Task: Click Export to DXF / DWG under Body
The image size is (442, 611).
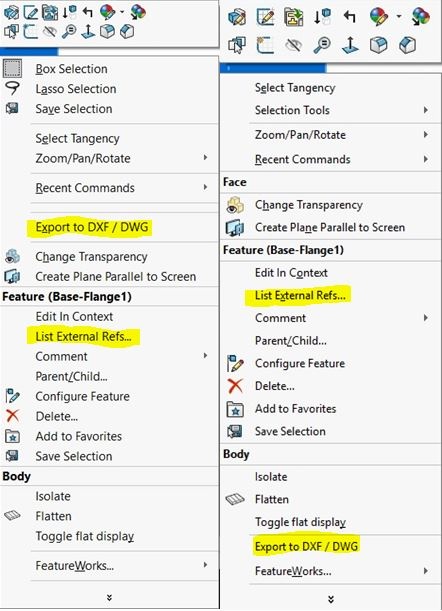Action: tap(306, 546)
